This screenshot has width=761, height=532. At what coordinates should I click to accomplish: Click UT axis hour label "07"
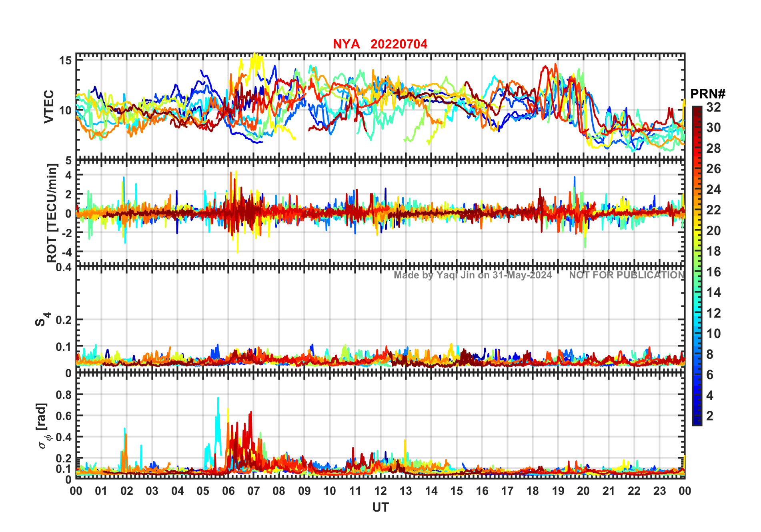254,491
